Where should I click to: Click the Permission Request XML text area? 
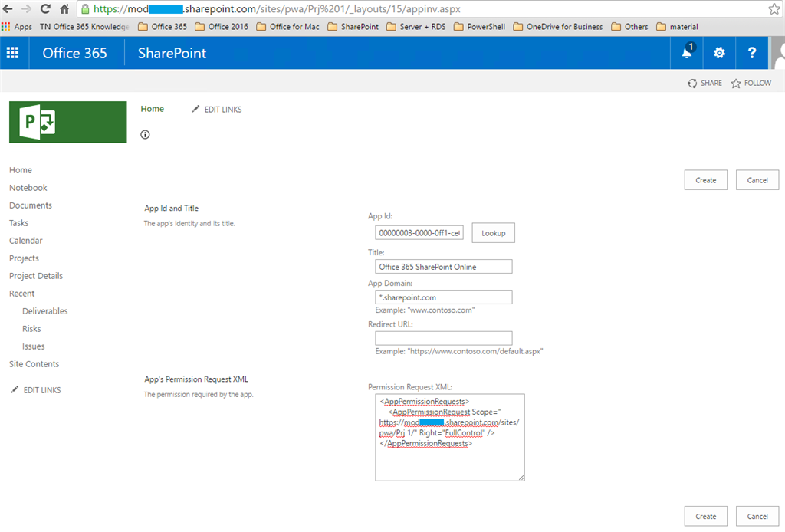(x=449, y=438)
